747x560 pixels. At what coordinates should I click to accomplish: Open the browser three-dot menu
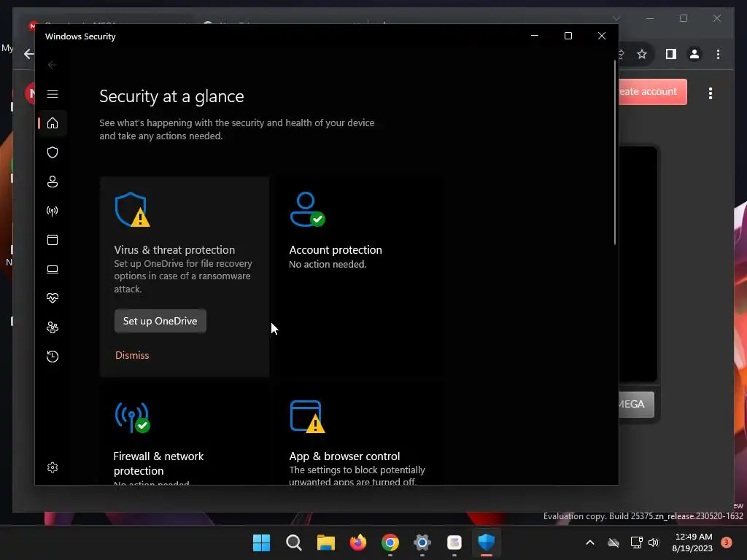718,54
